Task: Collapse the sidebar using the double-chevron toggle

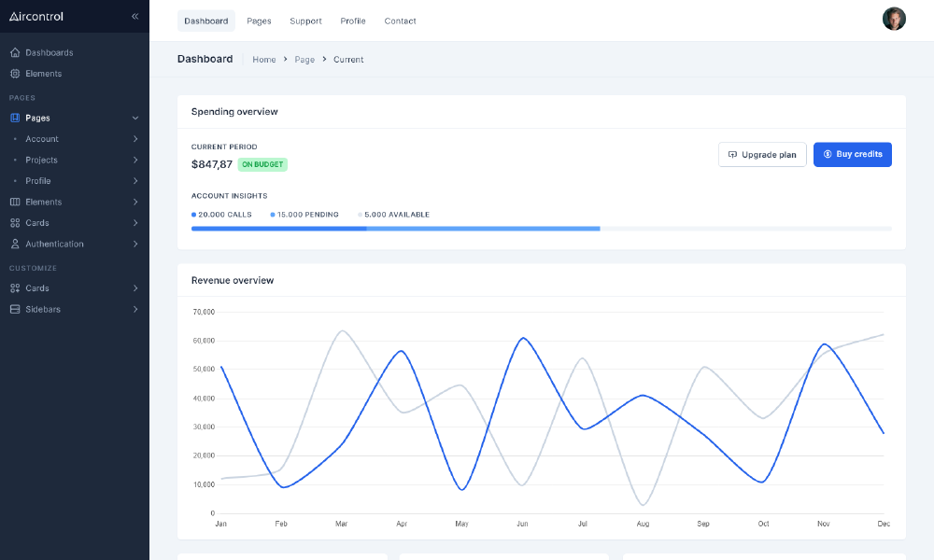Action: pos(134,16)
